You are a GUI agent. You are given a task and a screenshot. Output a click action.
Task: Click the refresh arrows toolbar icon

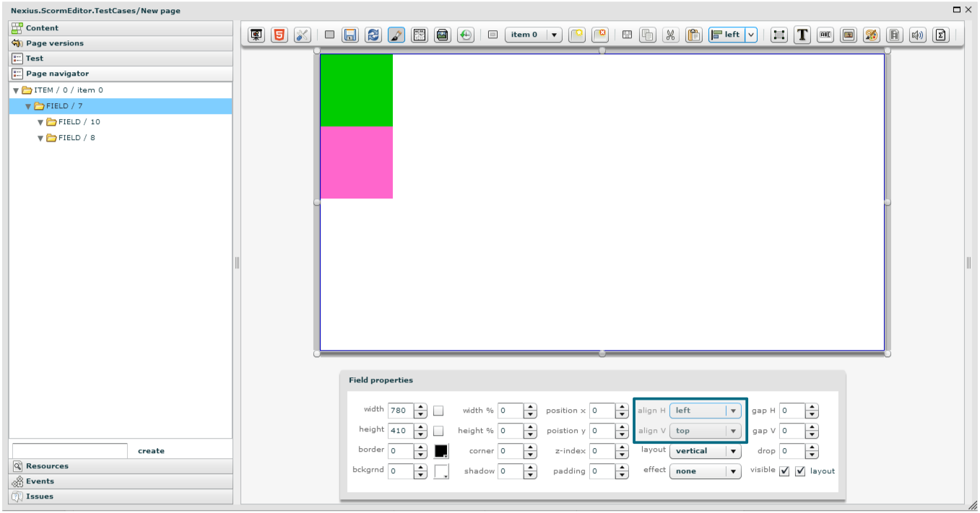[x=373, y=35]
